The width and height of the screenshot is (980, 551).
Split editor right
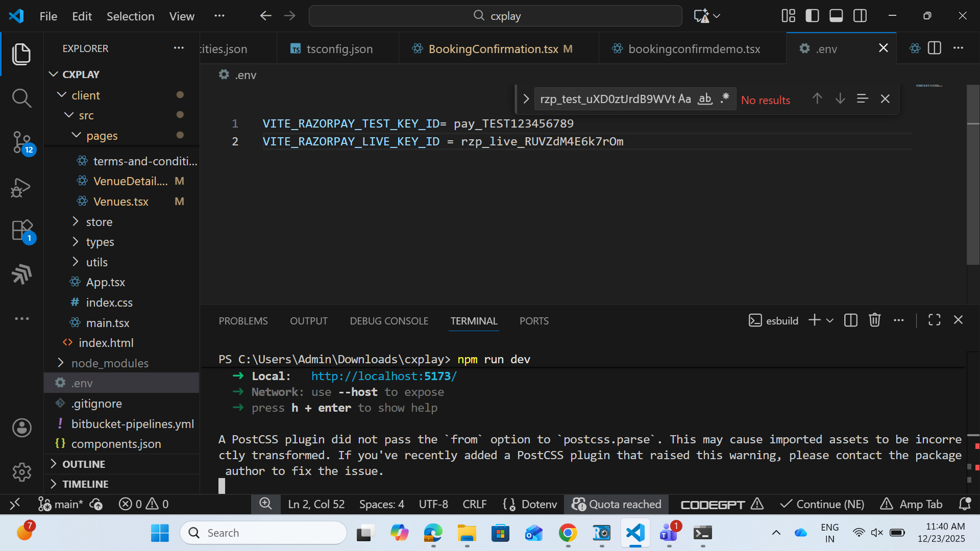(x=934, y=48)
